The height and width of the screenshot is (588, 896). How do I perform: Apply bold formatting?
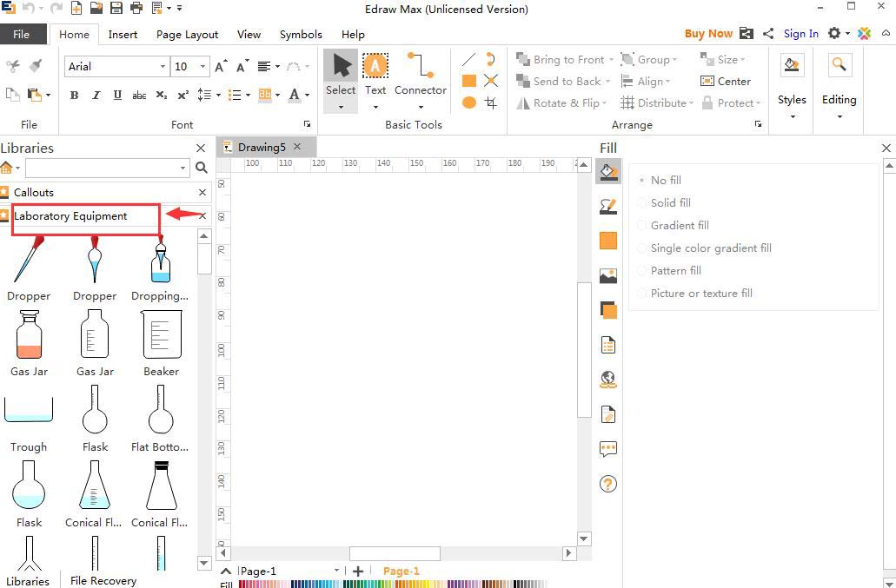(x=74, y=96)
